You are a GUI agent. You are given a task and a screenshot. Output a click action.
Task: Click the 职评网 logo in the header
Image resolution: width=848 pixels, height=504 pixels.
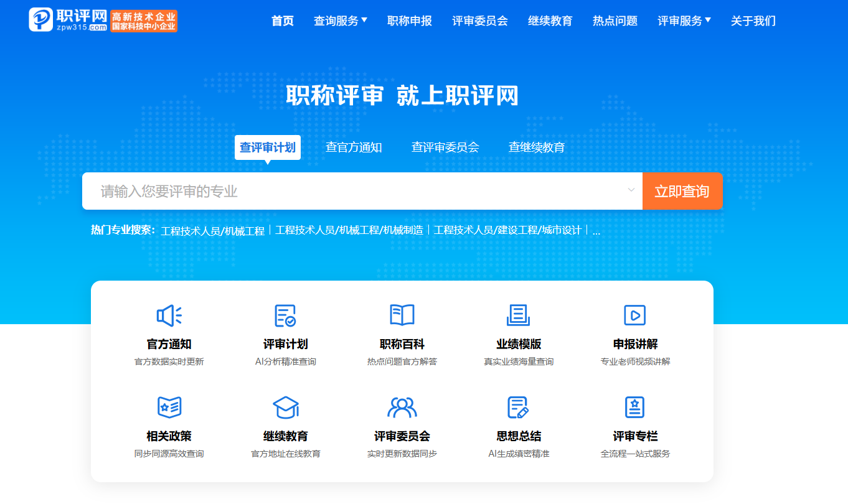(68, 20)
